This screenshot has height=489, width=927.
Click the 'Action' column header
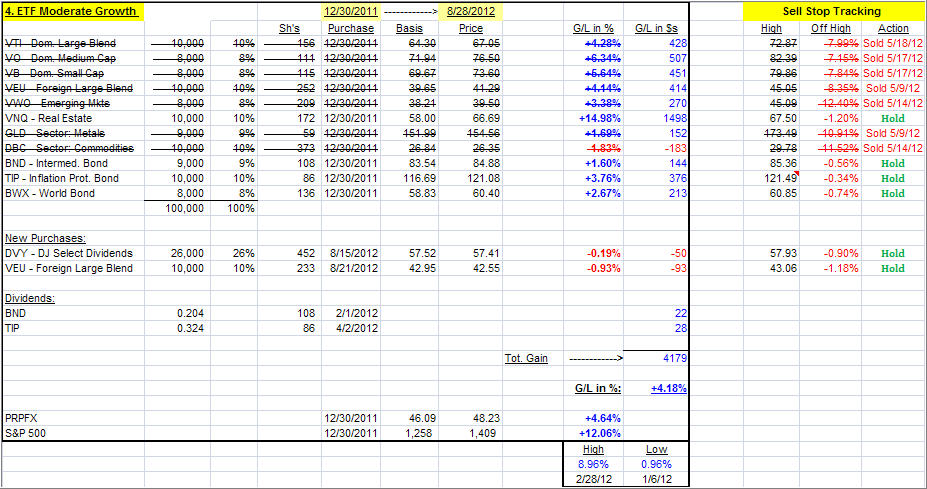[x=893, y=28]
